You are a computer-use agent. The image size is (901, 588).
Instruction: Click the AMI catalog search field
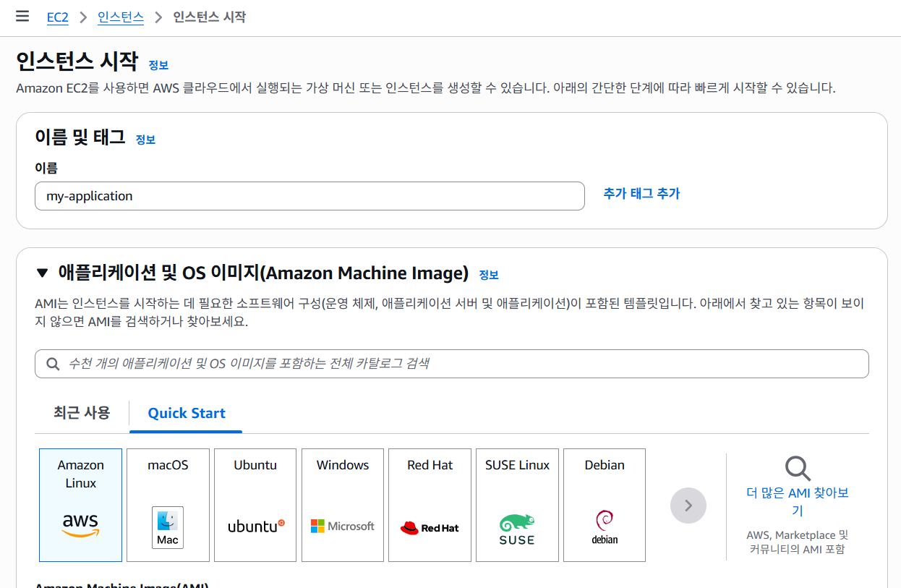point(452,364)
